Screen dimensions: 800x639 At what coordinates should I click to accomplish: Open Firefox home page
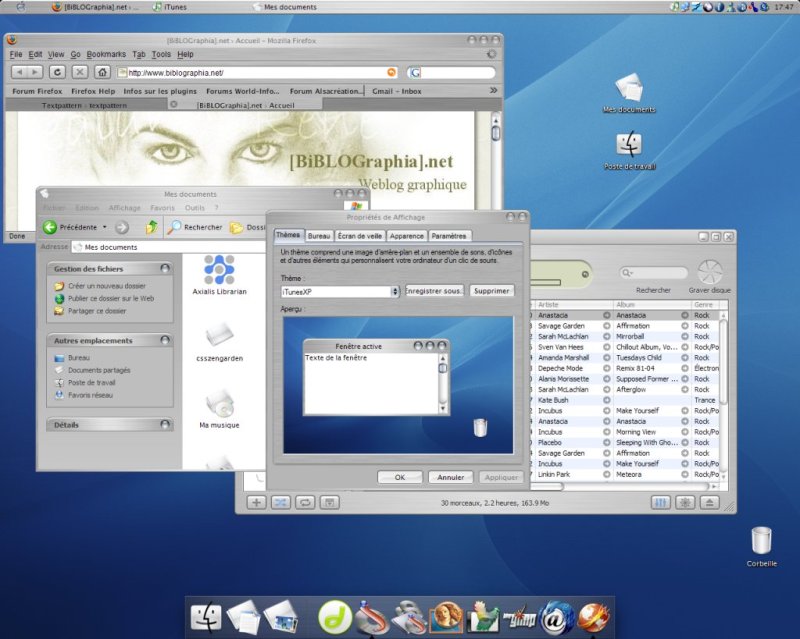click(102, 72)
